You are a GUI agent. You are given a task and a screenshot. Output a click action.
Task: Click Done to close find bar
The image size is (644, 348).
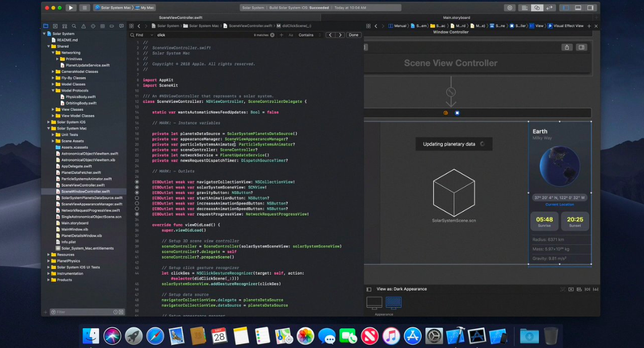point(354,35)
